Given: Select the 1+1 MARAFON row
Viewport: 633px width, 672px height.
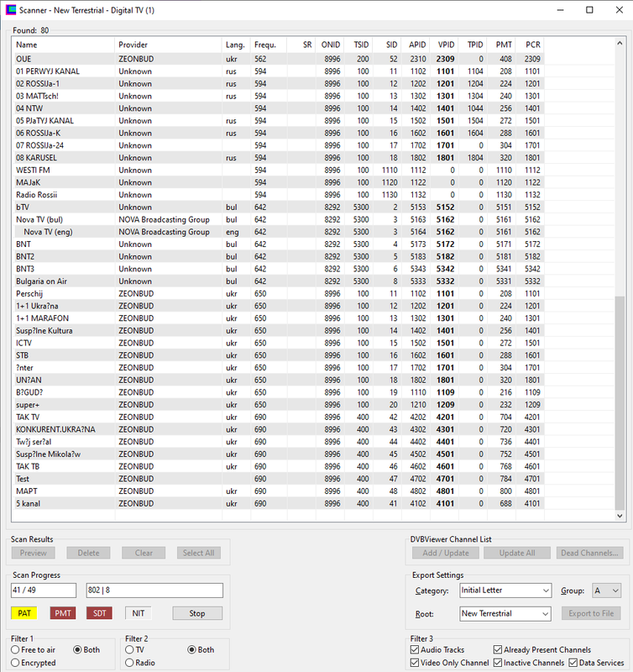Looking at the screenshot, I should 279,318.
